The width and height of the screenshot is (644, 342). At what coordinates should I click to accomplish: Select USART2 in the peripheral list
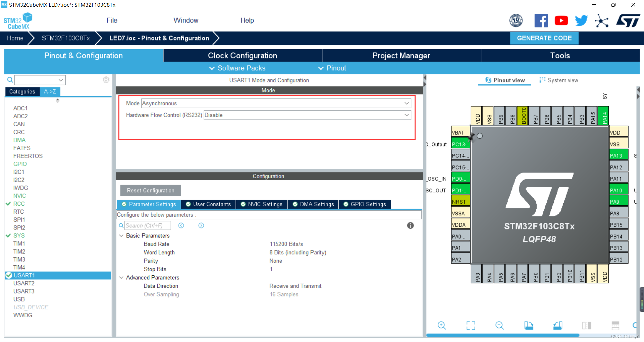pos(24,283)
